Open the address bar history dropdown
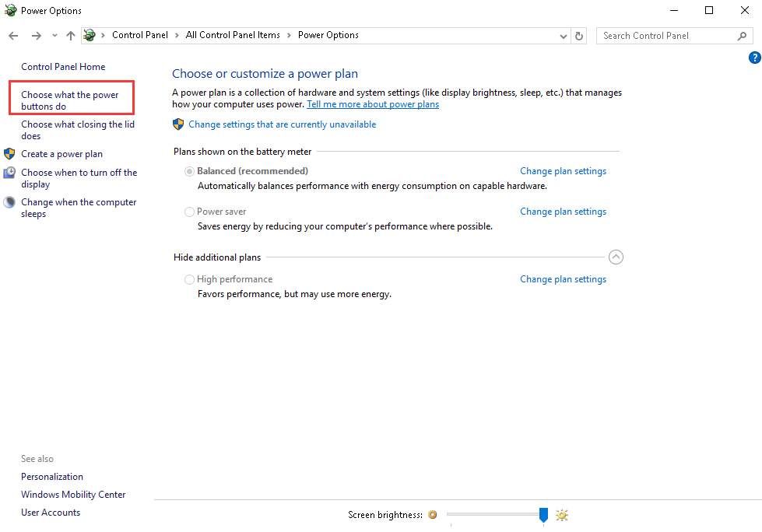This screenshot has width=762, height=532. (x=564, y=36)
